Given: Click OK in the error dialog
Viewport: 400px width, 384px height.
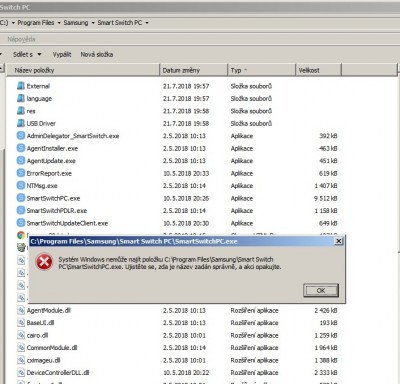Looking at the screenshot, I should [321, 290].
